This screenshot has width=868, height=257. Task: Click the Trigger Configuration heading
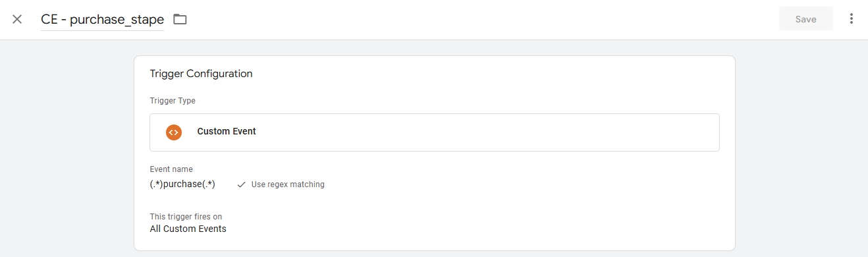click(x=201, y=74)
